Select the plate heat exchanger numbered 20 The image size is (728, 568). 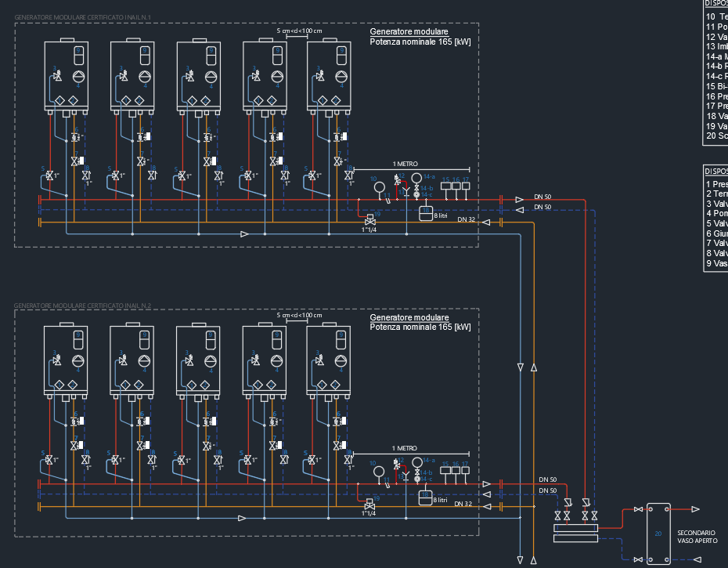658,534
